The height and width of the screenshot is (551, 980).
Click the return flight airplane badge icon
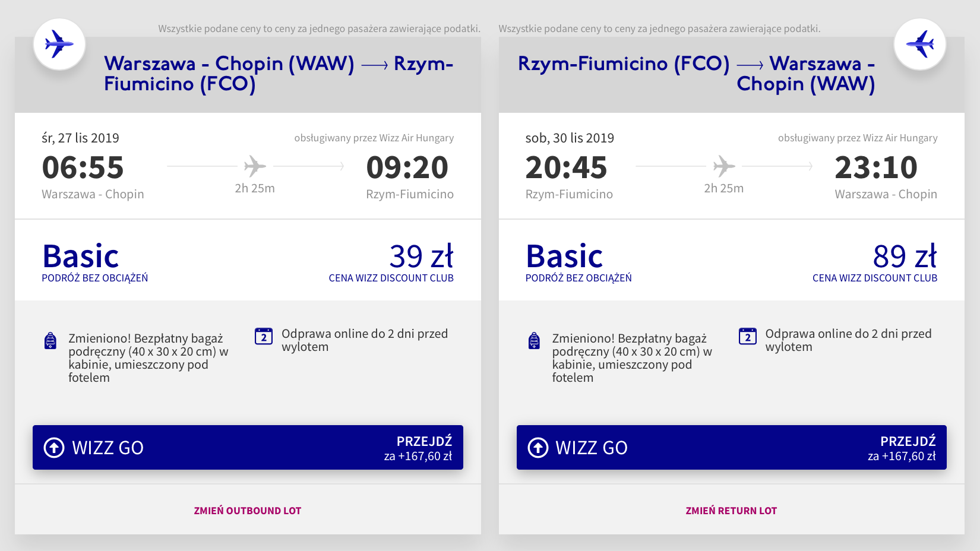920,44
